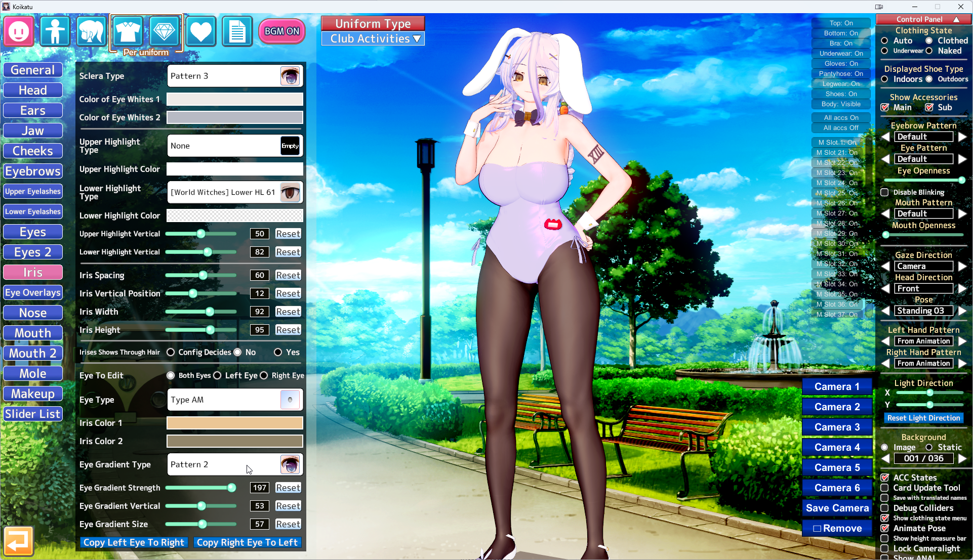Image resolution: width=973 pixels, height=560 pixels.
Task: Select Yes for Irises Shows Through Hair
Action: tap(278, 352)
